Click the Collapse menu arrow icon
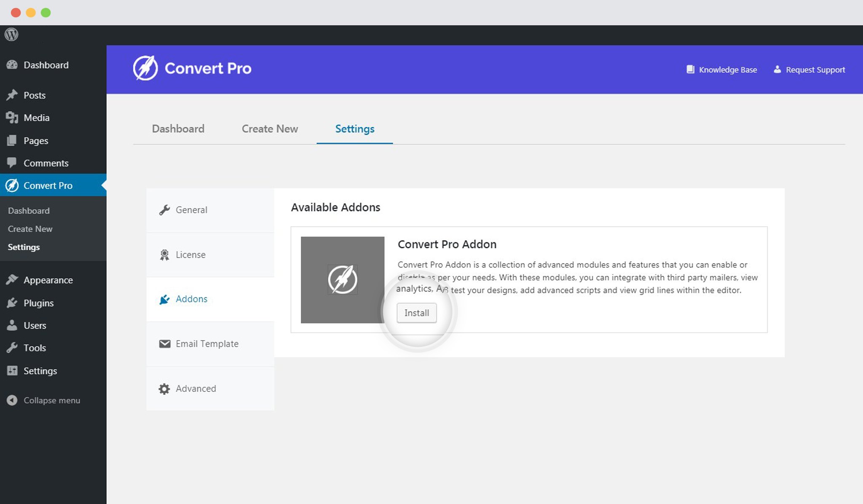Screen dimensions: 863x504 pyautogui.click(x=12, y=400)
